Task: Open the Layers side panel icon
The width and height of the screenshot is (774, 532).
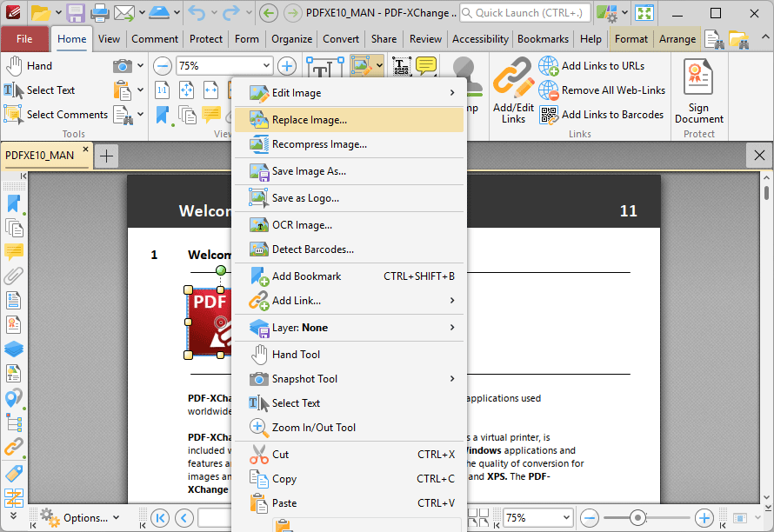Action: (x=14, y=349)
